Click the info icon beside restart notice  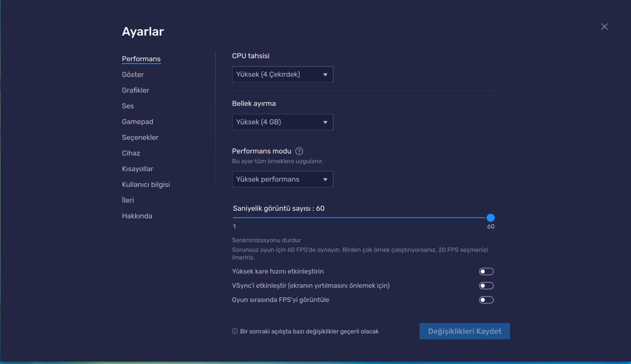[x=235, y=331]
